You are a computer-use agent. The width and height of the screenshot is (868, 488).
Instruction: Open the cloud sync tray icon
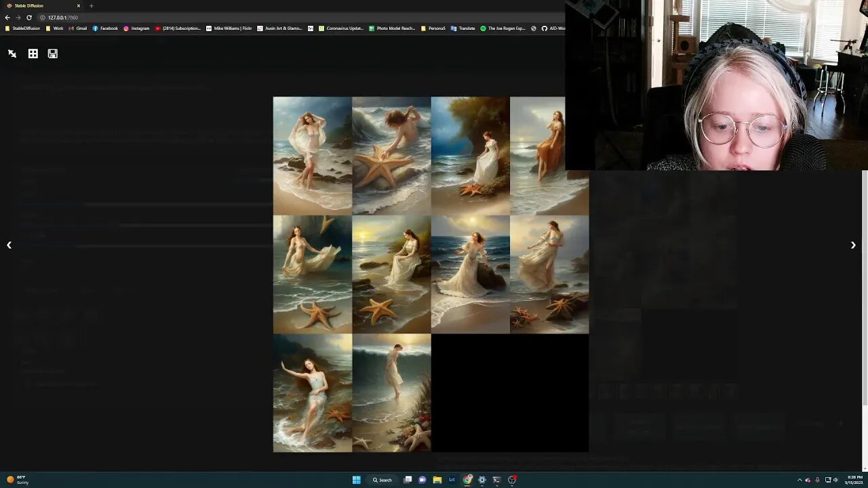pos(808,480)
